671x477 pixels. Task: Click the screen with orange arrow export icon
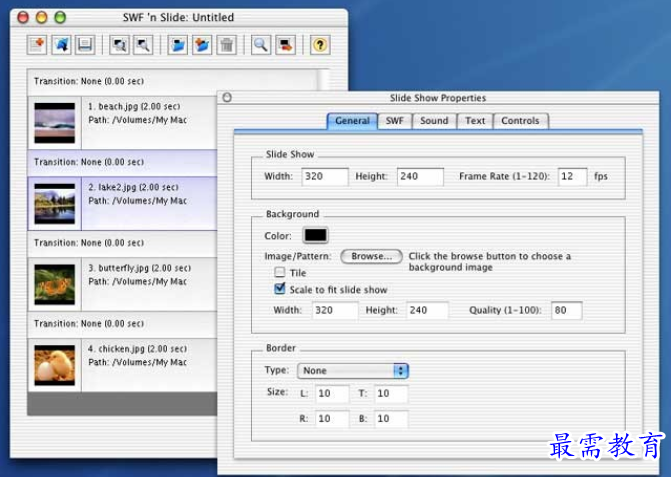pyautogui.click(x=285, y=45)
